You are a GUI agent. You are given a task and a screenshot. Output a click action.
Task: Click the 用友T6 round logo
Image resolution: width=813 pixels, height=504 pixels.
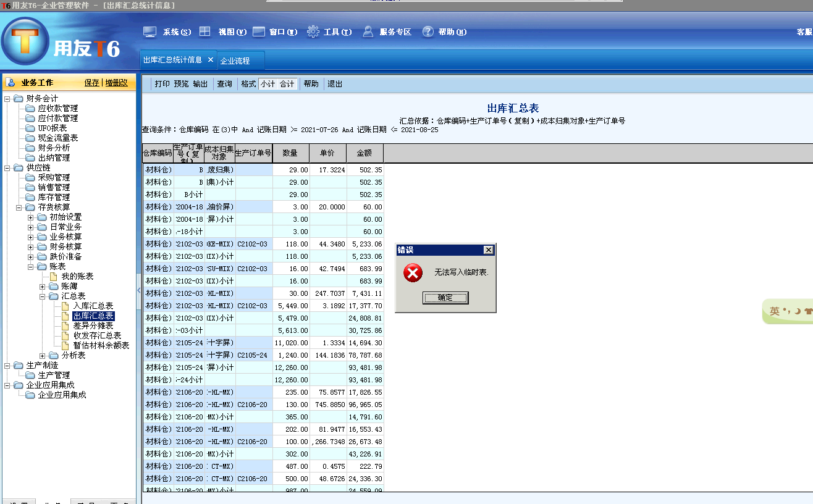[x=25, y=41]
